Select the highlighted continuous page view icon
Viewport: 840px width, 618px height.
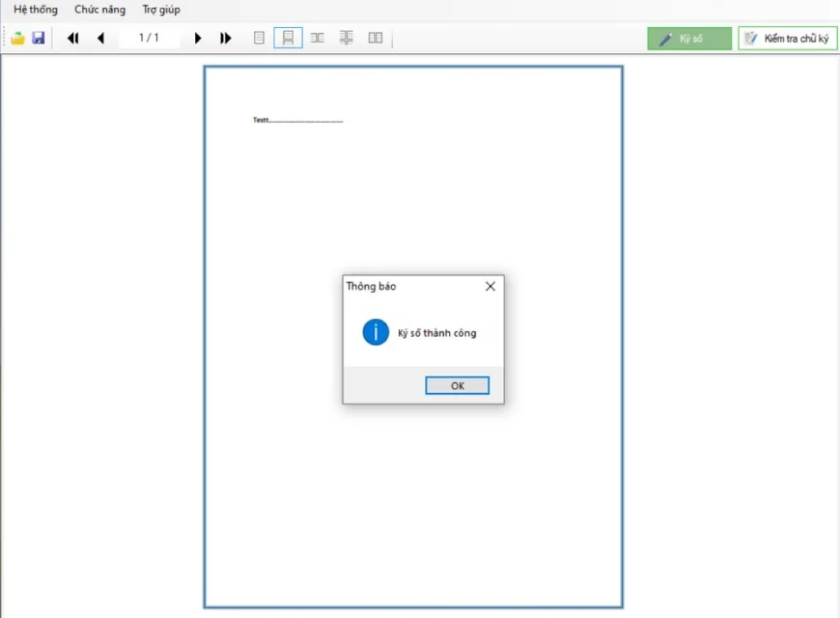pos(289,38)
